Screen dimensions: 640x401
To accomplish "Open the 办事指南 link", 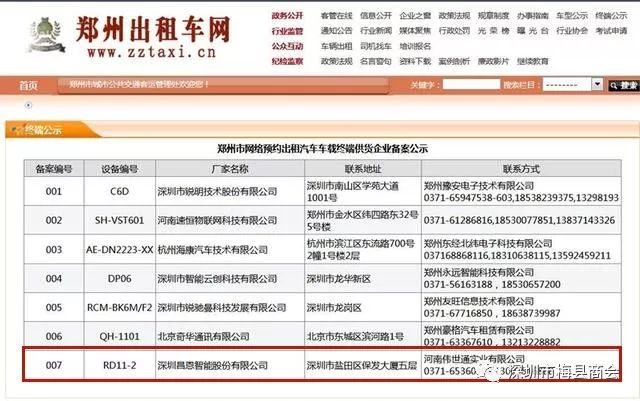I will point(533,16).
